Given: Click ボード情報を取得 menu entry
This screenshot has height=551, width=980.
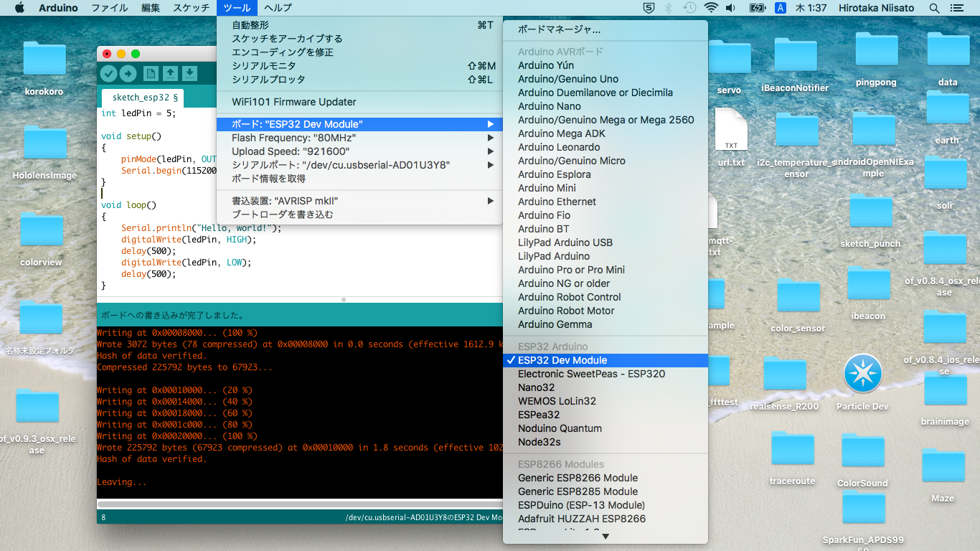Looking at the screenshot, I should (359, 179).
